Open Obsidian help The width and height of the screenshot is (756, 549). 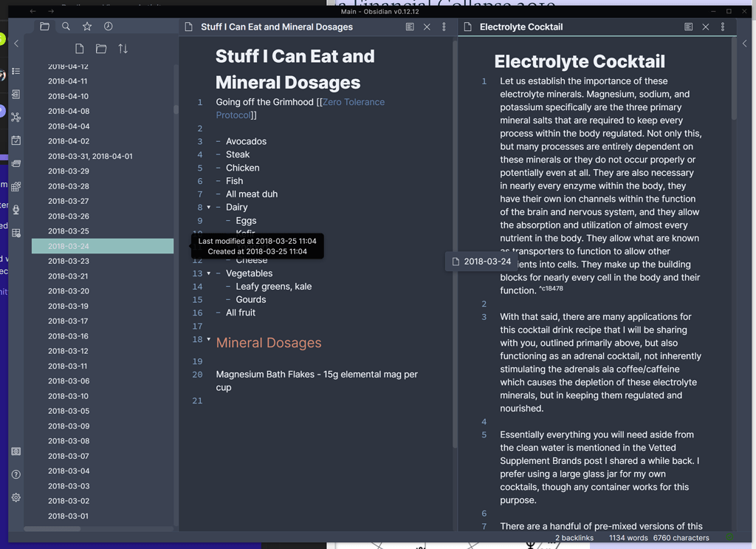pyautogui.click(x=16, y=474)
